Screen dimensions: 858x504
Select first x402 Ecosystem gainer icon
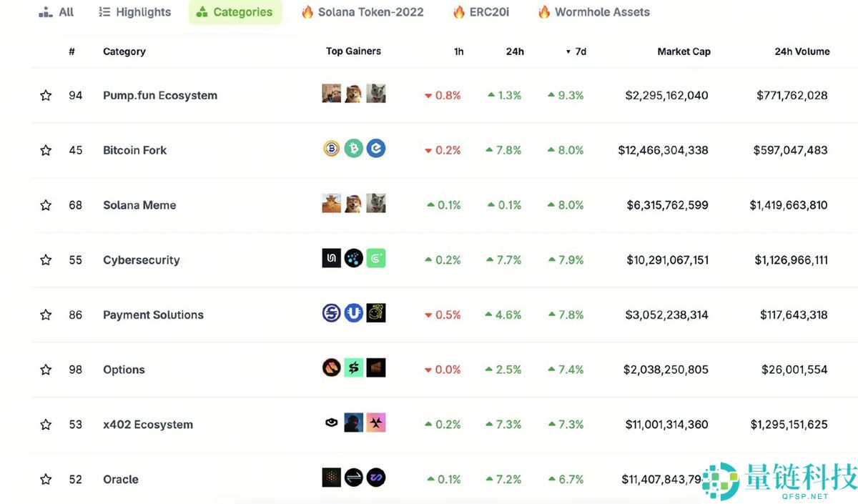point(331,423)
